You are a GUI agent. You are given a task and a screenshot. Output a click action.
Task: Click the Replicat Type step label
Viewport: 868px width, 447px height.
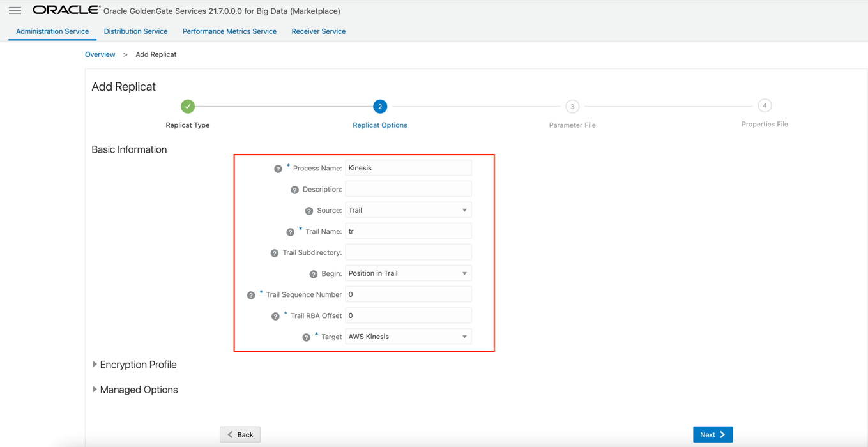point(188,125)
